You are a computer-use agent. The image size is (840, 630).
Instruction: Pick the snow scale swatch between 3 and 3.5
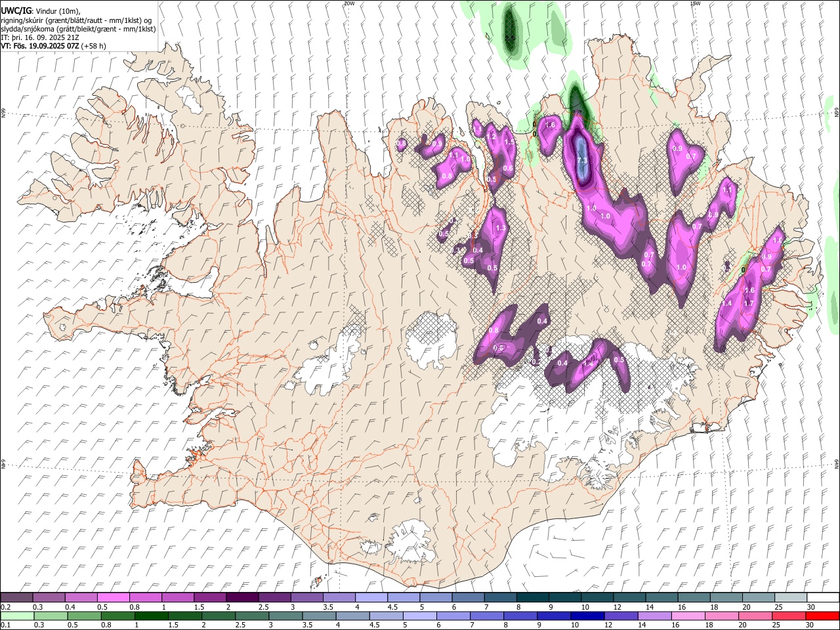(x=306, y=597)
